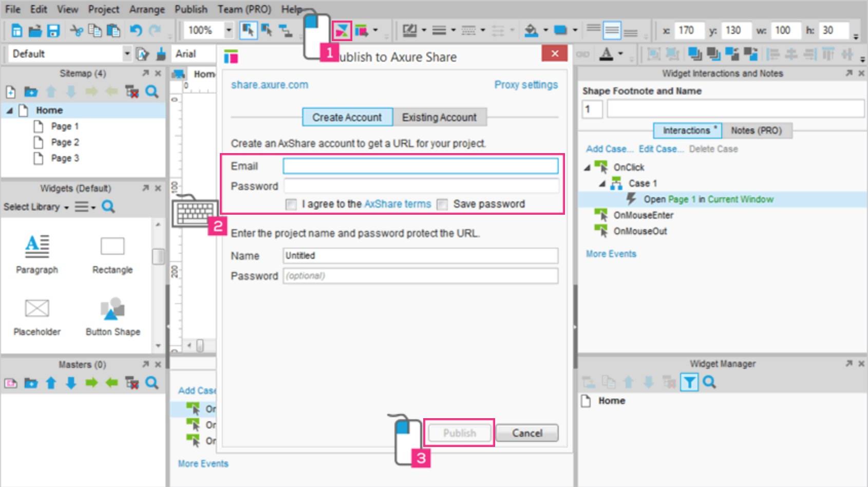This screenshot has height=487, width=868.
Task: Click into the Email input field
Action: tap(420, 166)
